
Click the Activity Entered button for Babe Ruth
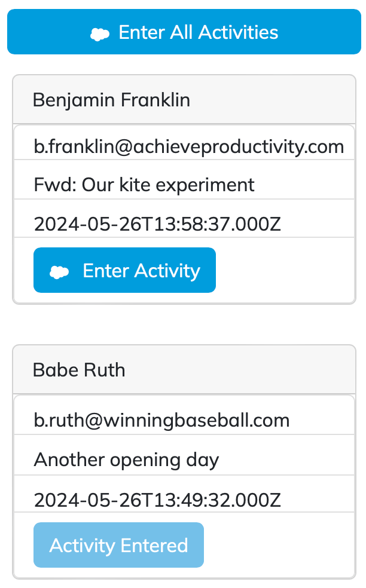tap(118, 545)
